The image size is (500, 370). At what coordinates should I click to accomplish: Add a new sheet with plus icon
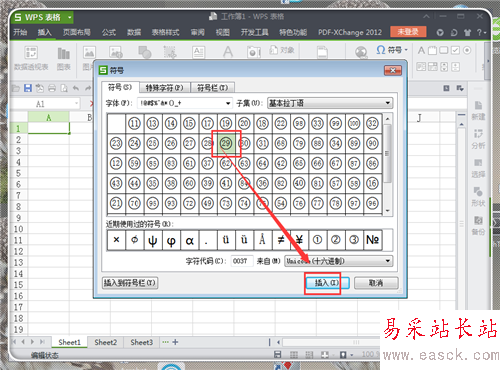pyautogui.click(x=175, y=342)
